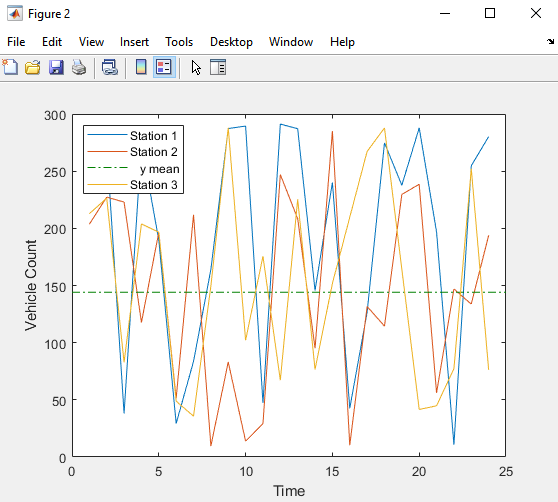
Task: Click the Print Figure icon
Action: (79, 67)
